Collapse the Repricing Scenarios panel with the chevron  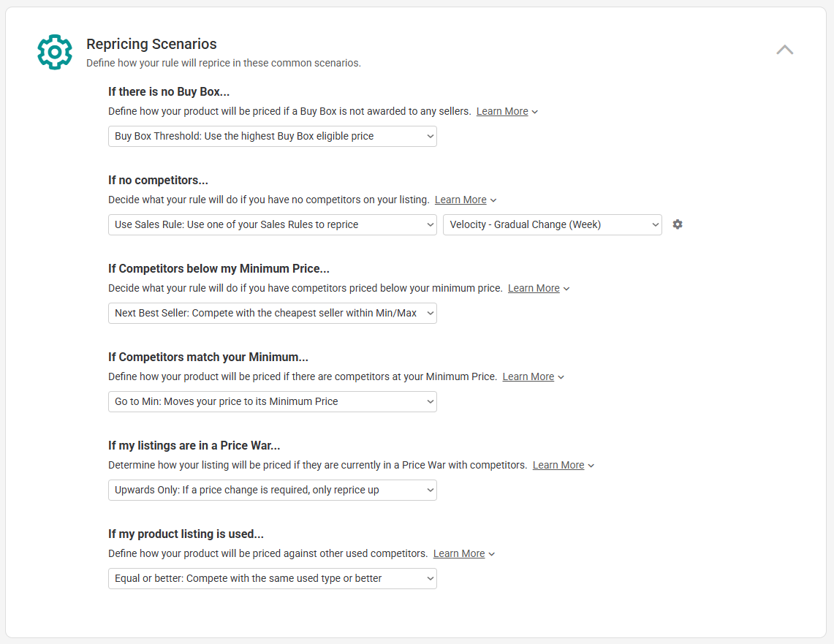[784, 50]
